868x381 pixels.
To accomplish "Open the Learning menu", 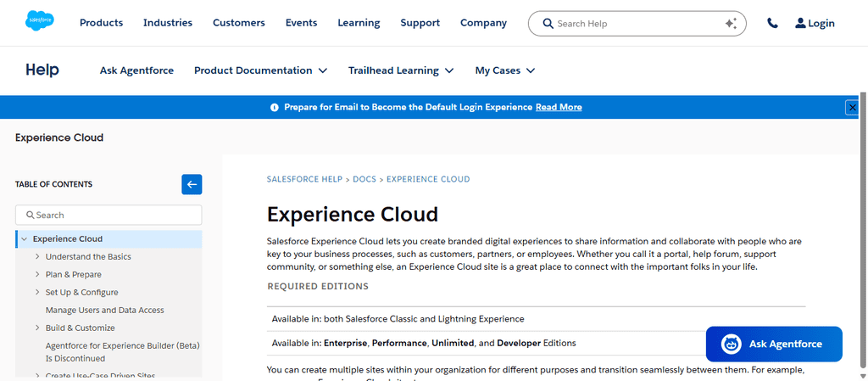I will [x=359, y=23].
